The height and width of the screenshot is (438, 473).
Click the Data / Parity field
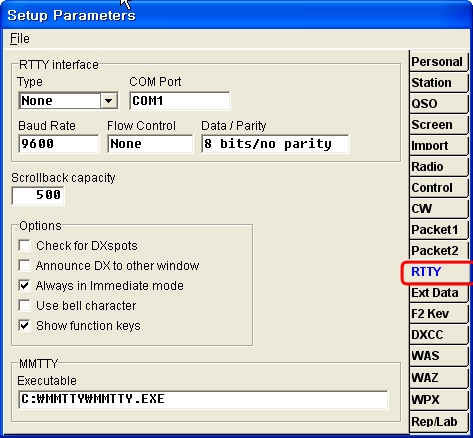275,144
